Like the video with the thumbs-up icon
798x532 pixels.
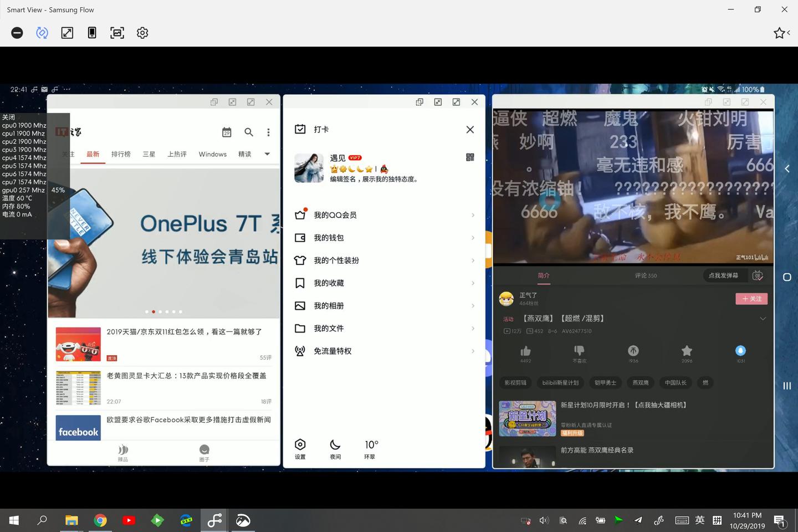click(x=525, y=351)
